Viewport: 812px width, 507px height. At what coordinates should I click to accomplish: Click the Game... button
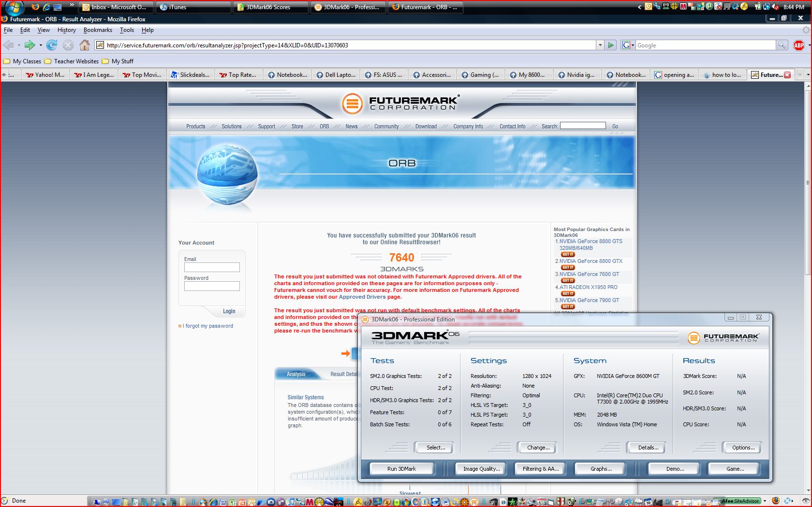coord(735,469)
